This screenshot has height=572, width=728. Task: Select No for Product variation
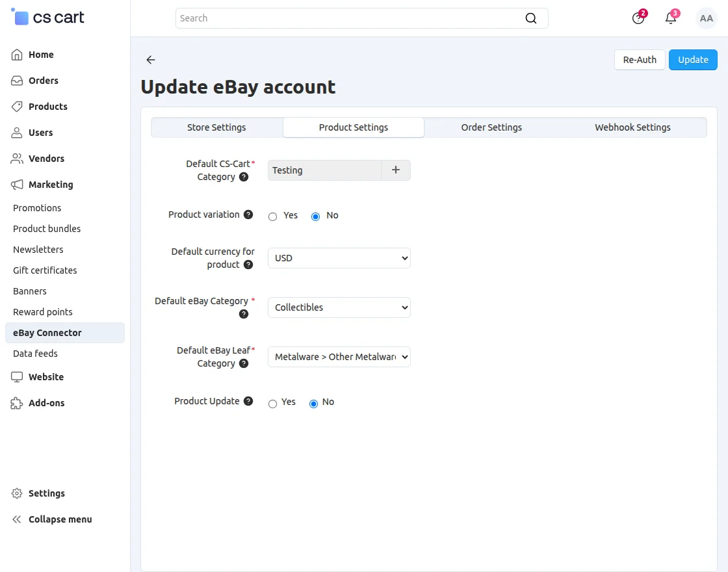[315, 216]
